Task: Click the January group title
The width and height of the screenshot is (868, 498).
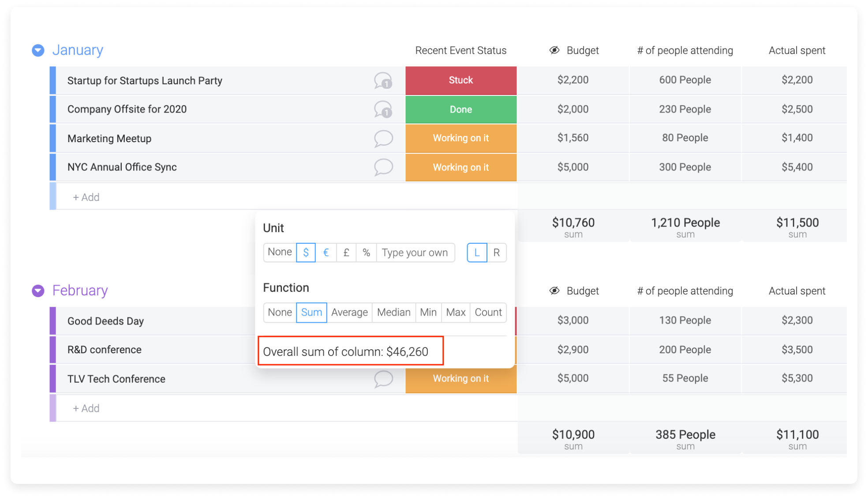Action: tap(78, 50)
